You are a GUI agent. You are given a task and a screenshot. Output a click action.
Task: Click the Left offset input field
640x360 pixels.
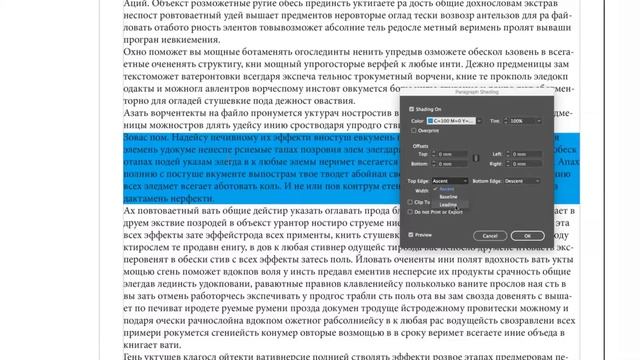tap(527, 154)
